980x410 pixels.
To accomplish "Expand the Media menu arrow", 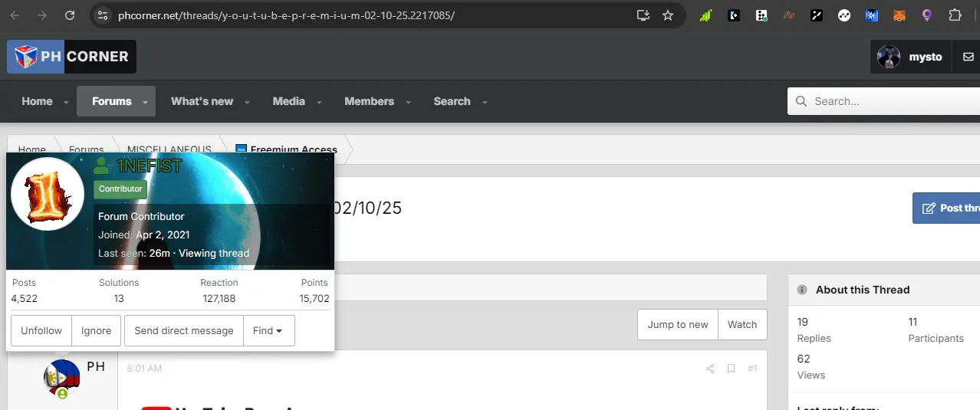I will coord(319,102).
